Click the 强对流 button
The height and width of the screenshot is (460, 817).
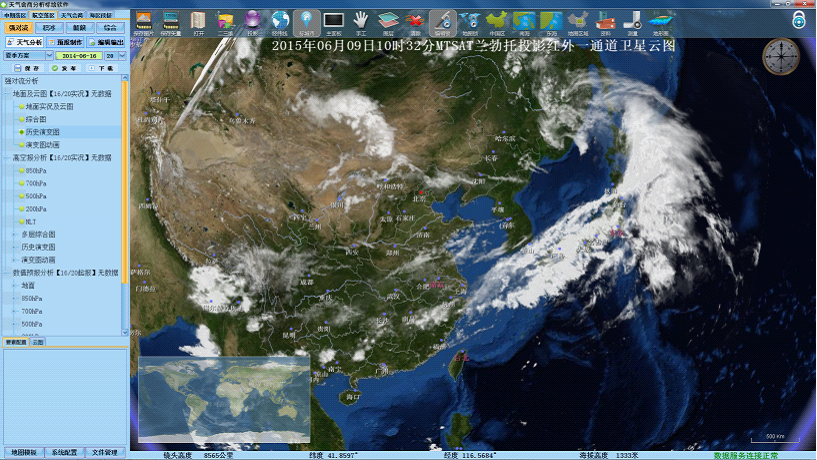tap(19, 28)
